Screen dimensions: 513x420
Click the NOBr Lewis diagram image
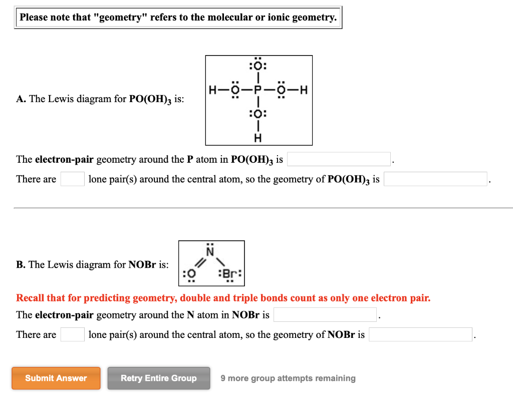[x=211, y=263]
